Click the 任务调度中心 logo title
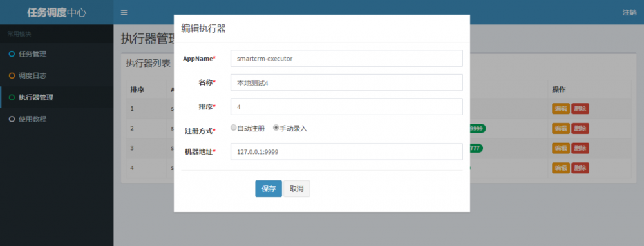644x246 pixels. pyautogui.click(x=57, y=12)
